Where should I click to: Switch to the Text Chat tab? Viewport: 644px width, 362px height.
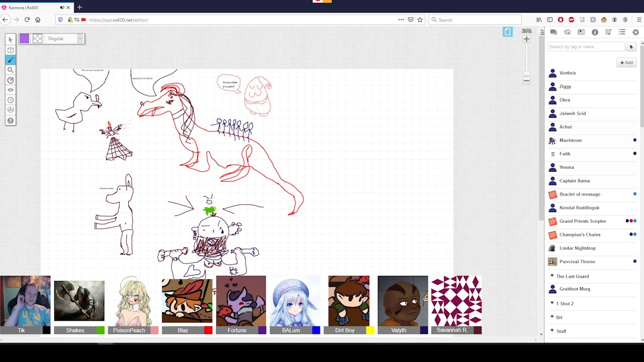[553, 32]
